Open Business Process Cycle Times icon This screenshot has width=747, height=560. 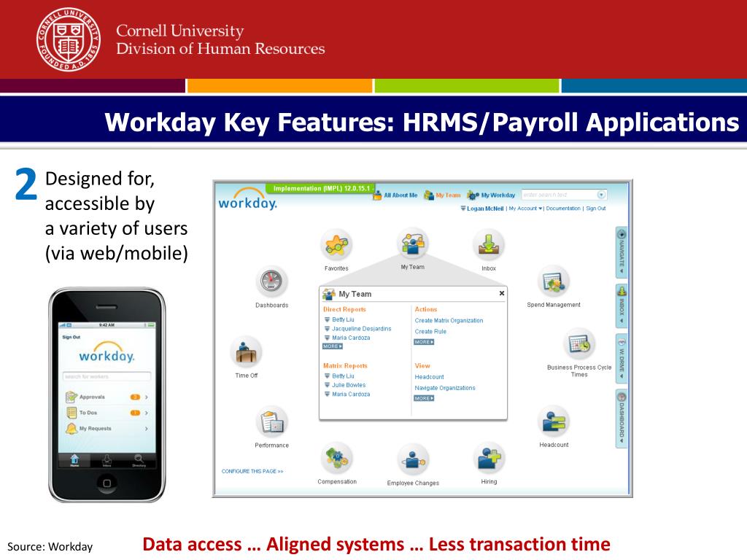(579, 343)
